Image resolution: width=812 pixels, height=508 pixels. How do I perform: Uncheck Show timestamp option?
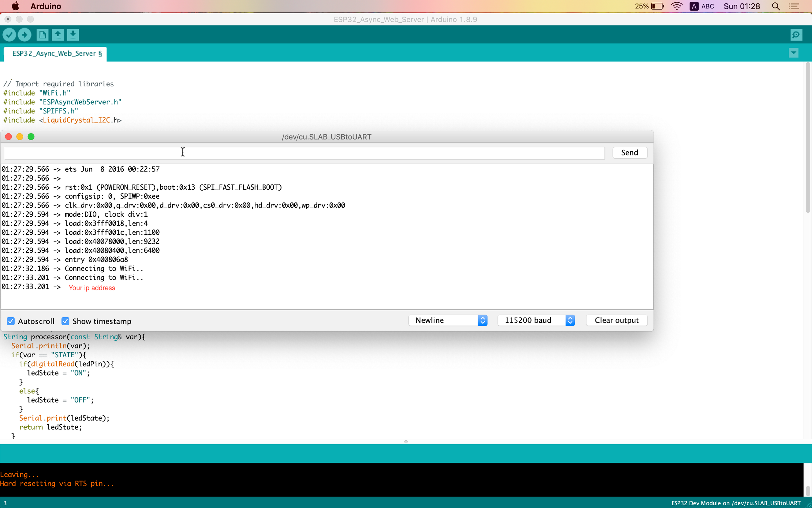(65, 321)
